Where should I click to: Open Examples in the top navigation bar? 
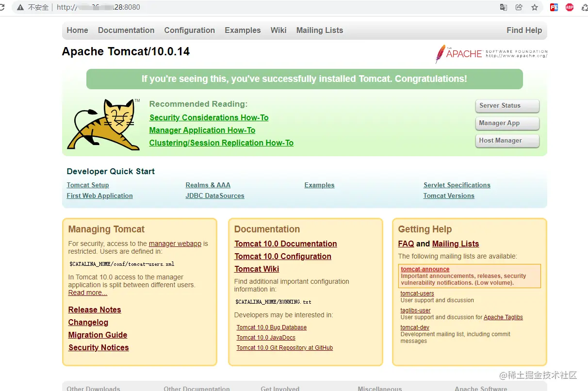click(243, 30)
